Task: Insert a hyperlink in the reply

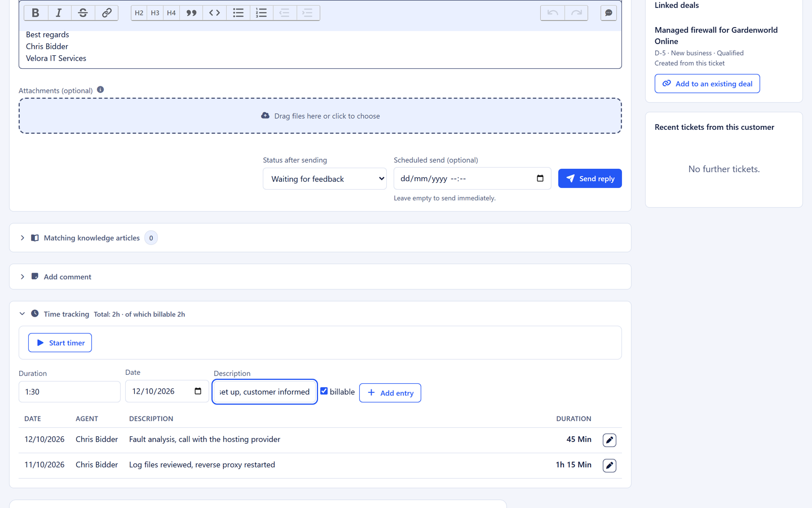Action: (107, 13)
